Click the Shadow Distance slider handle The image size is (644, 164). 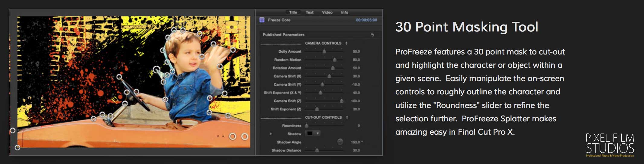click(317, 150)
